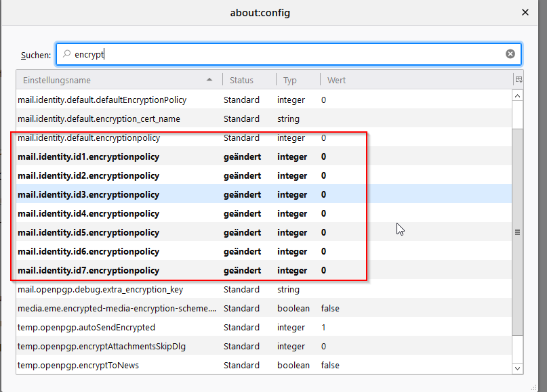Click the scrollbar down arrow

[x=518, y=368]
